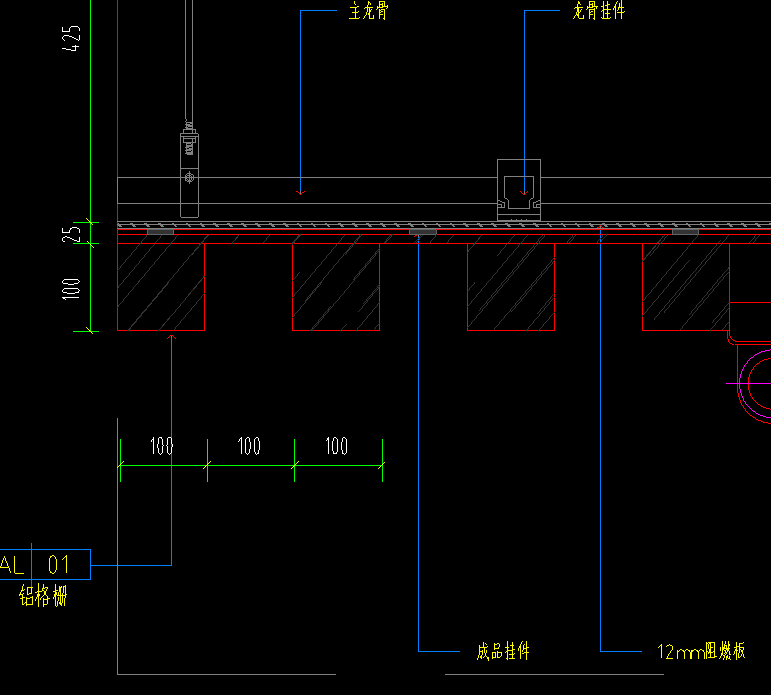Click the 主龙骨 text label
Image resolution: width=771 pixels, height=695 pixels.
point(368,12)
